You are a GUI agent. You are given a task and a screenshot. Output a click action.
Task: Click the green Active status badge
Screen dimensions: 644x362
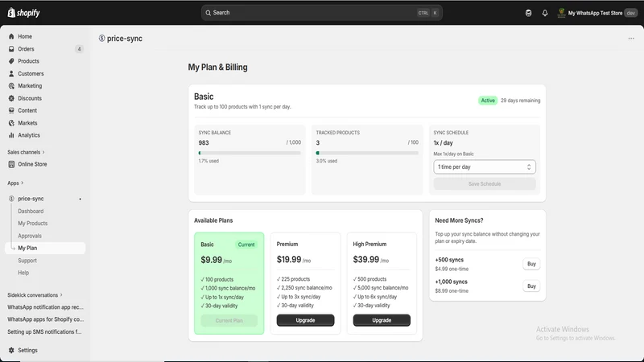[x=488, y=101]
